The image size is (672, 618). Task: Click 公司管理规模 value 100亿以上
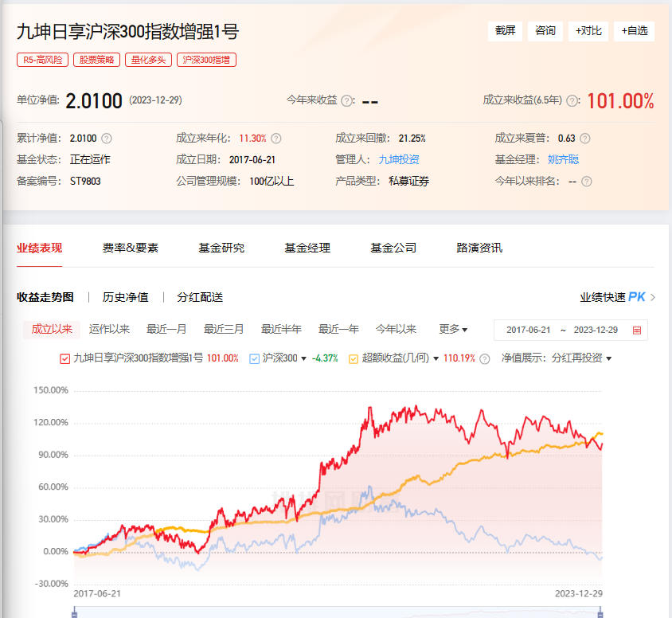click(272, 182)
